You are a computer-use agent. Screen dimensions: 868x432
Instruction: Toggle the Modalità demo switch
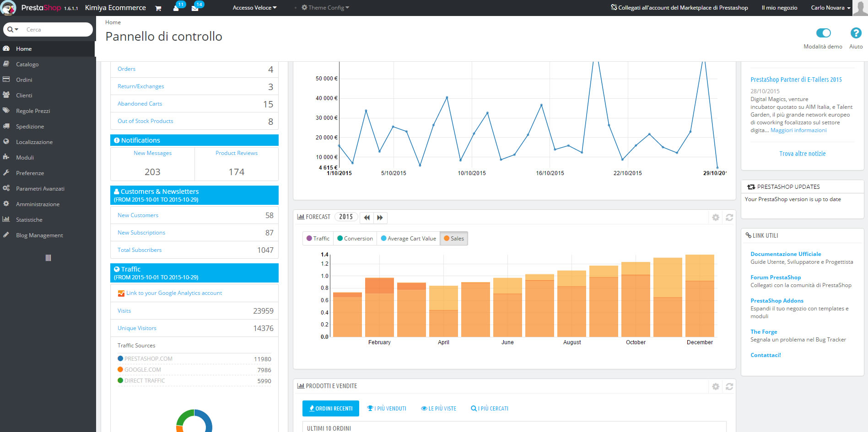pyautogui.click(x=823, y=33)
